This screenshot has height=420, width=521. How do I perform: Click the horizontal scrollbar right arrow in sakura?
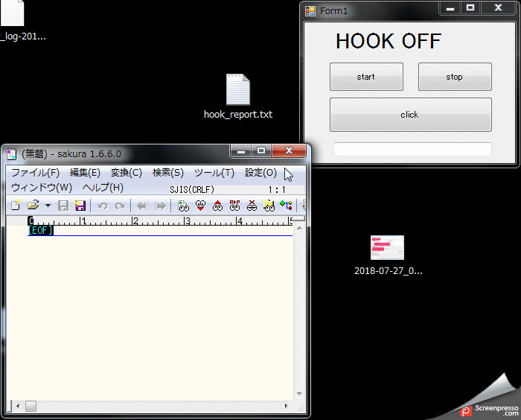[286, 406]
